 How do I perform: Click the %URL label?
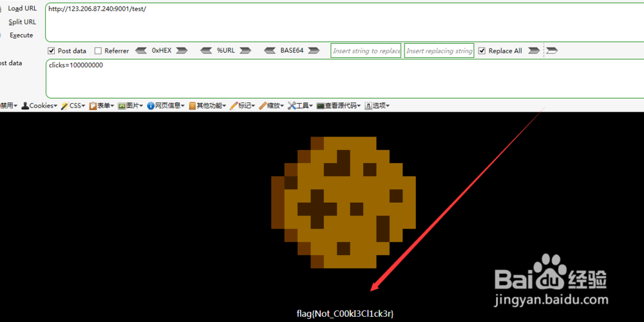[x=226, y=50]
